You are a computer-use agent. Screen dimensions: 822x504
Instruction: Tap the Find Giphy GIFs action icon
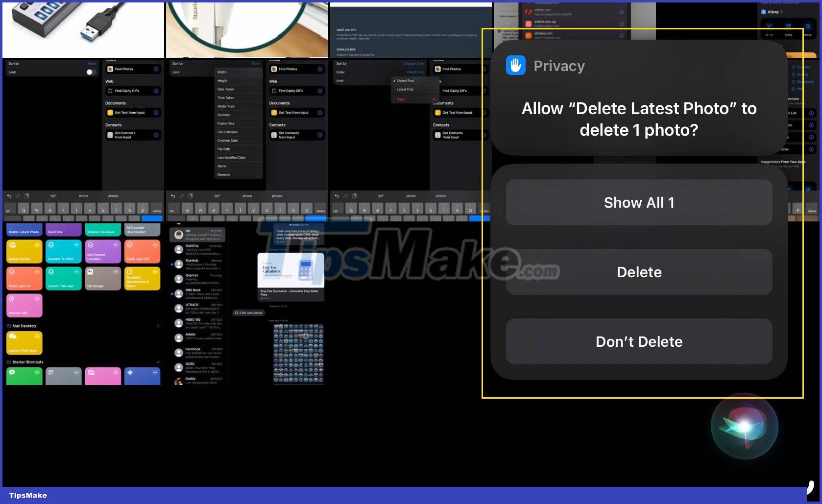click(111, 91)
